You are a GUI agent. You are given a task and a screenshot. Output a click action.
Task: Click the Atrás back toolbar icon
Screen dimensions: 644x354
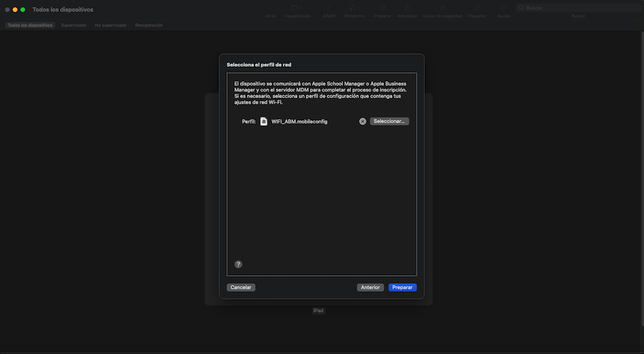click(271, 8)
